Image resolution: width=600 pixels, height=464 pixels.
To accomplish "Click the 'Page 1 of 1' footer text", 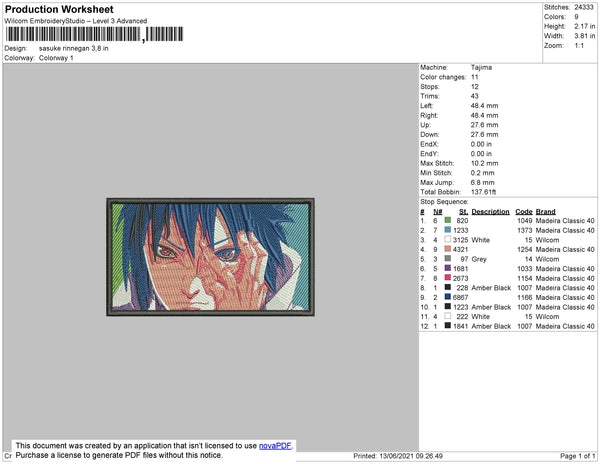I will pos(578,456).
